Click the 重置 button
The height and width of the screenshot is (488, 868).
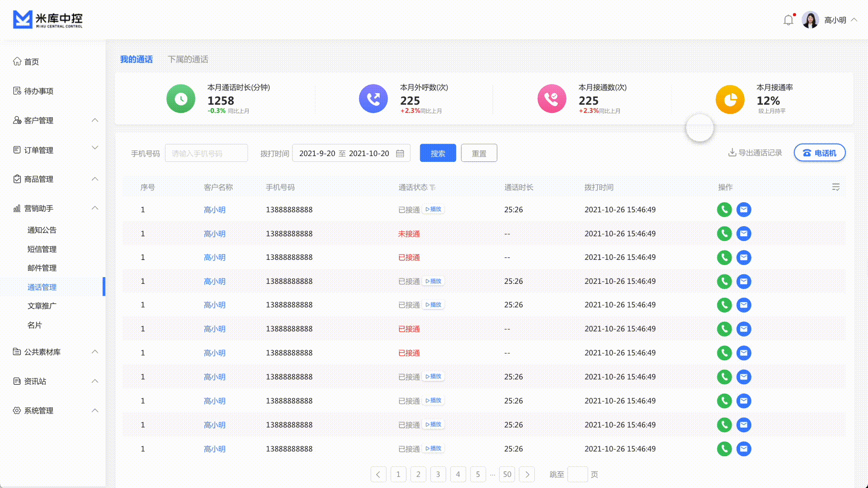479,153
